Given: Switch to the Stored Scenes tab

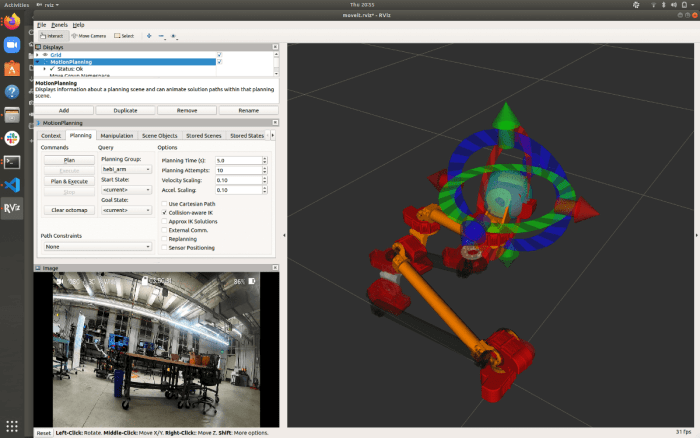Looking at the screenshot, I should coord(204,135).
